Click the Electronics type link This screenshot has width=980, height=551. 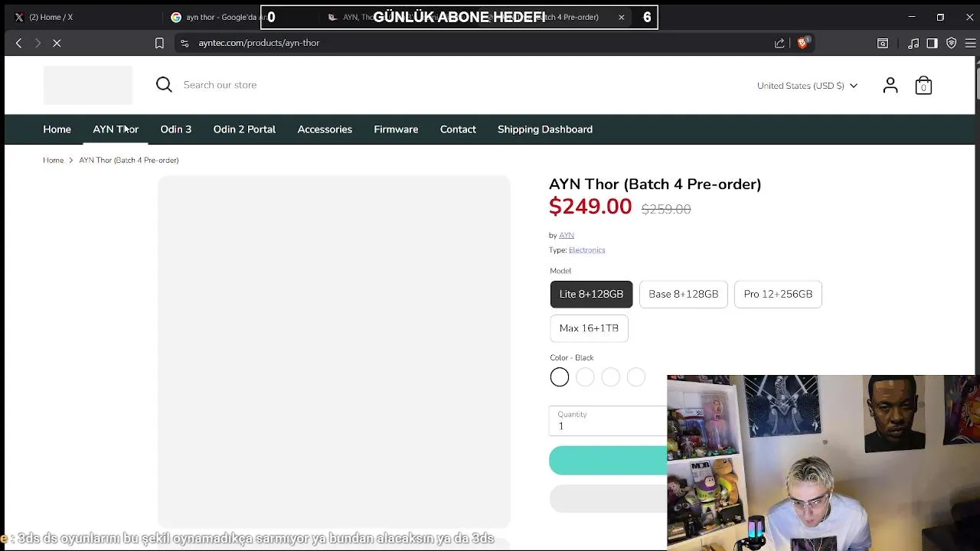pyautogui.click(x=586, y=250)
